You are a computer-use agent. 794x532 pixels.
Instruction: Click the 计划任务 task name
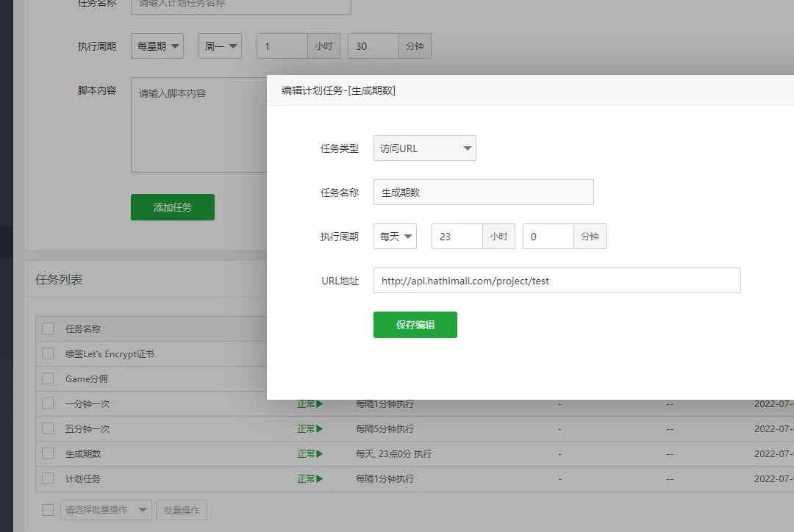pos(83,478)
